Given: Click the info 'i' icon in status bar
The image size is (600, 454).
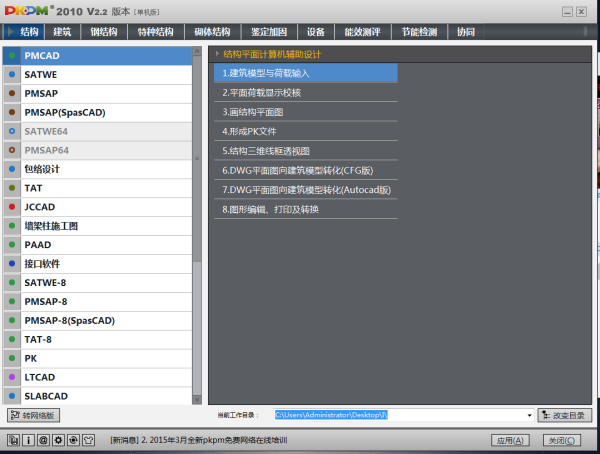Looking at the screenshot, I should coord(29,440).
